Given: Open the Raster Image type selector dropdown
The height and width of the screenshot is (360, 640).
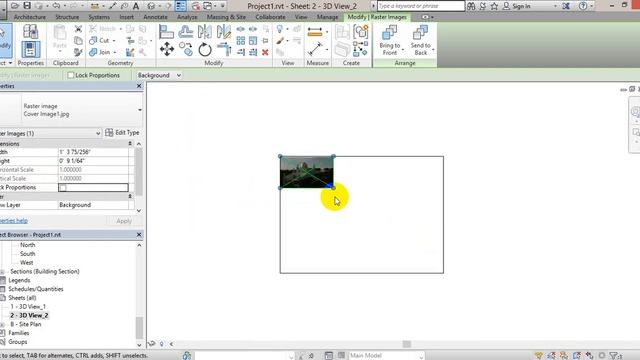Looking at the screenshot, I should coord(140,110).
